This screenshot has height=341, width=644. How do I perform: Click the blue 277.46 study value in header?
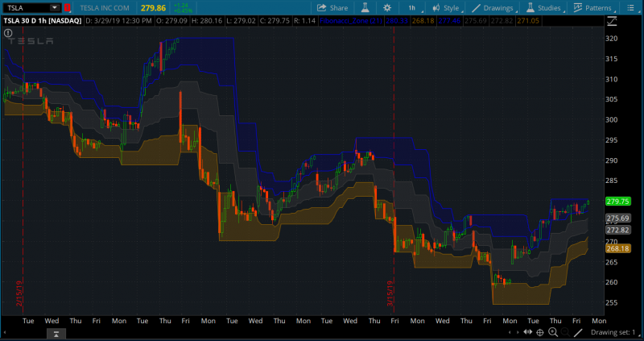[x=449, y=21]
